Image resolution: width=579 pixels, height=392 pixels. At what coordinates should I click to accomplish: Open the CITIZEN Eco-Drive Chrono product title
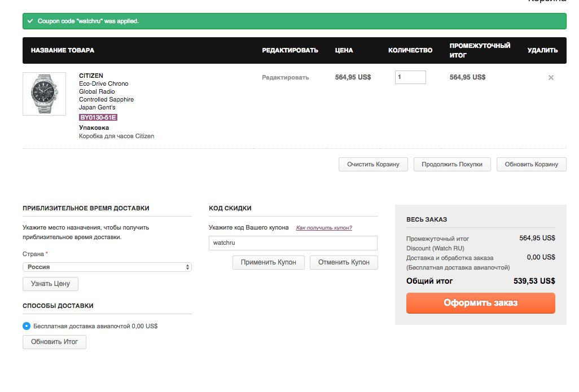[106, 91]
